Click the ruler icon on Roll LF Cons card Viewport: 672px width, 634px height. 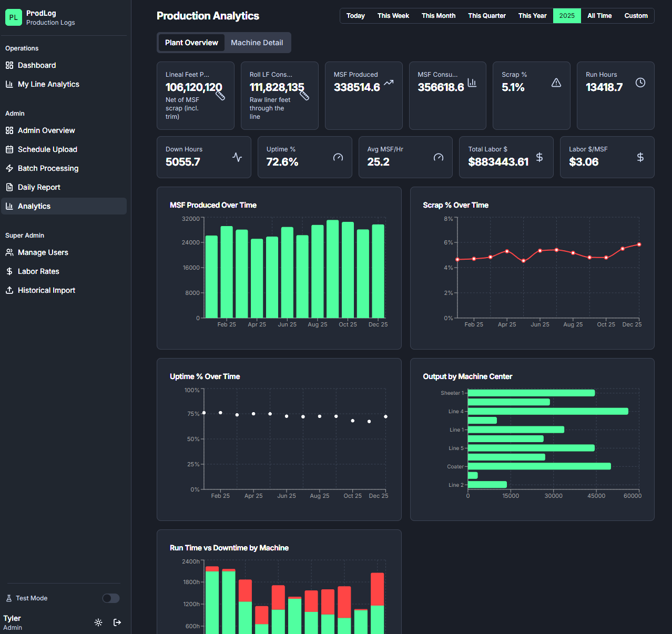click(304, 95)
